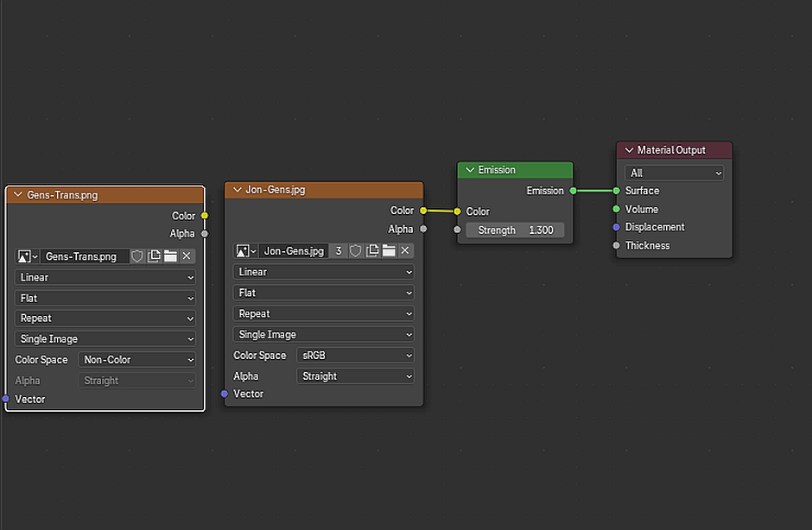This screenshot has width=812, height=530.
Task: Click image name field Gens-Trans.png
Action: [85, 256]
